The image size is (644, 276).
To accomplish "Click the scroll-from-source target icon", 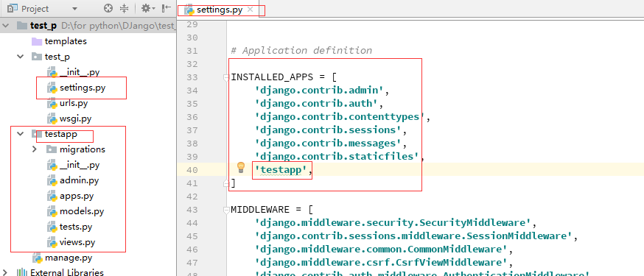I will 108,8.
